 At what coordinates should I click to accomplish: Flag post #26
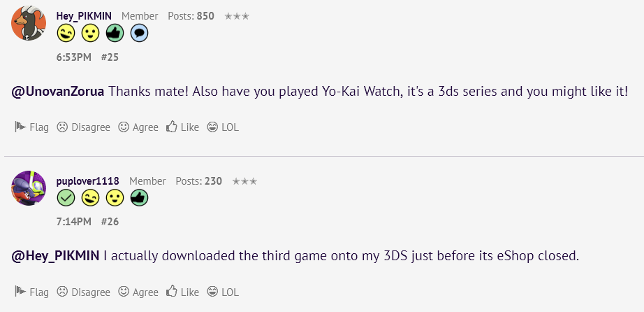(x=32, y=292)
